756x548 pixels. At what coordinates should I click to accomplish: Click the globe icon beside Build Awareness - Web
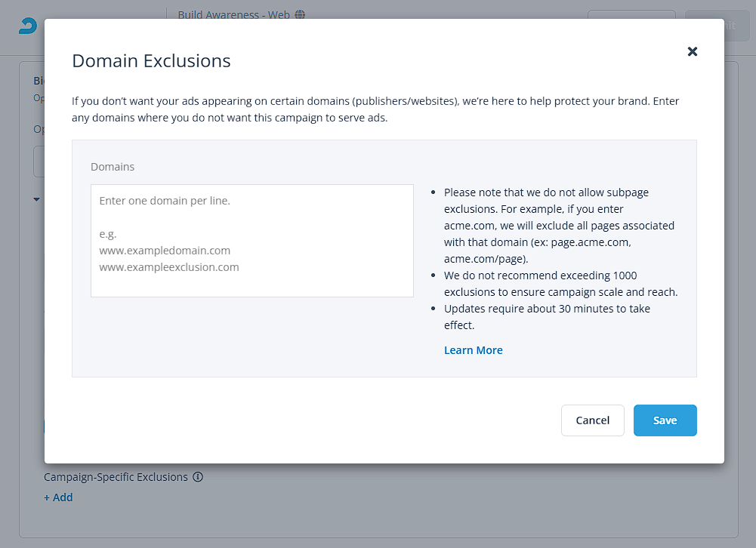[x=300, y=14]
